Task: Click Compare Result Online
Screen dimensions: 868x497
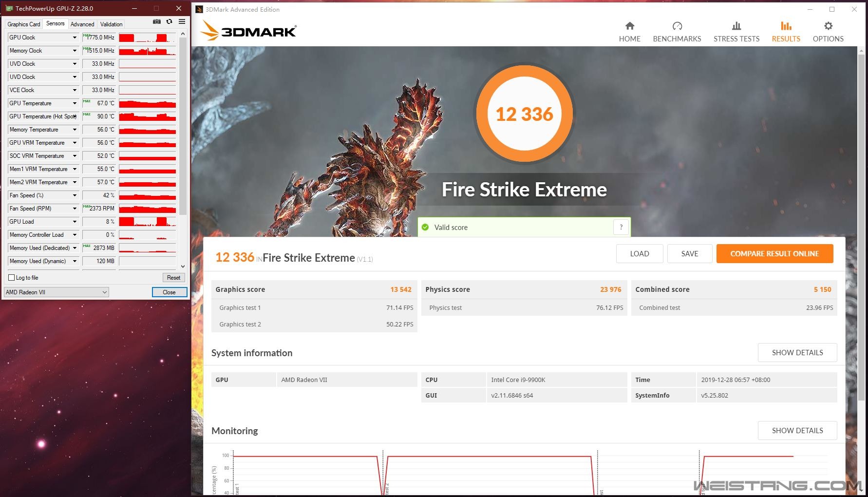Action: (774, 254)
